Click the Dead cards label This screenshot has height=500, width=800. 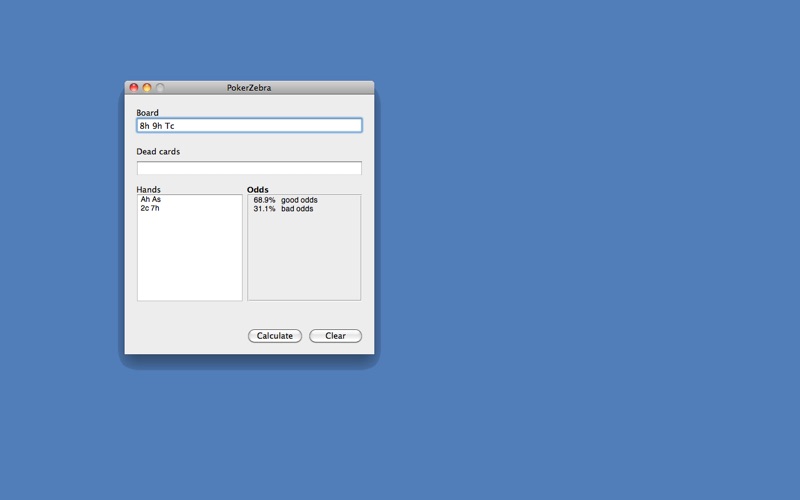[158, 152]
